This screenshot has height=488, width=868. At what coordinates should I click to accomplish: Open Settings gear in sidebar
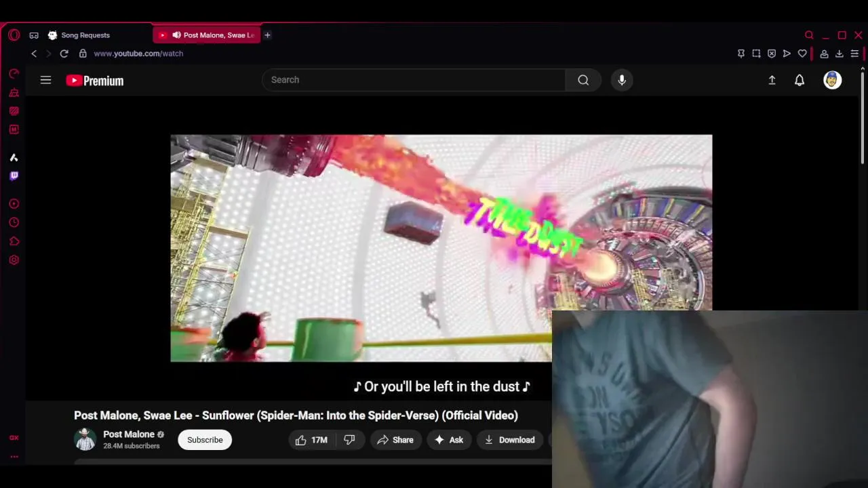tap(14, 260)
